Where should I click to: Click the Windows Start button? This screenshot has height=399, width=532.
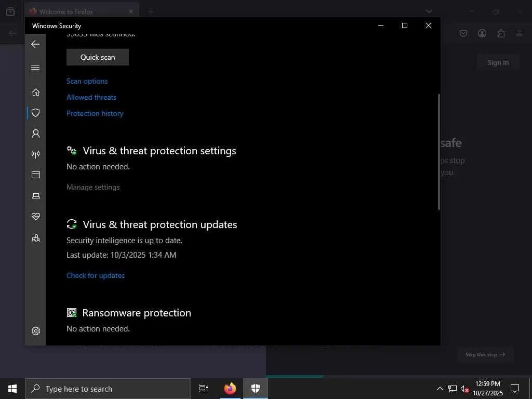12,389
